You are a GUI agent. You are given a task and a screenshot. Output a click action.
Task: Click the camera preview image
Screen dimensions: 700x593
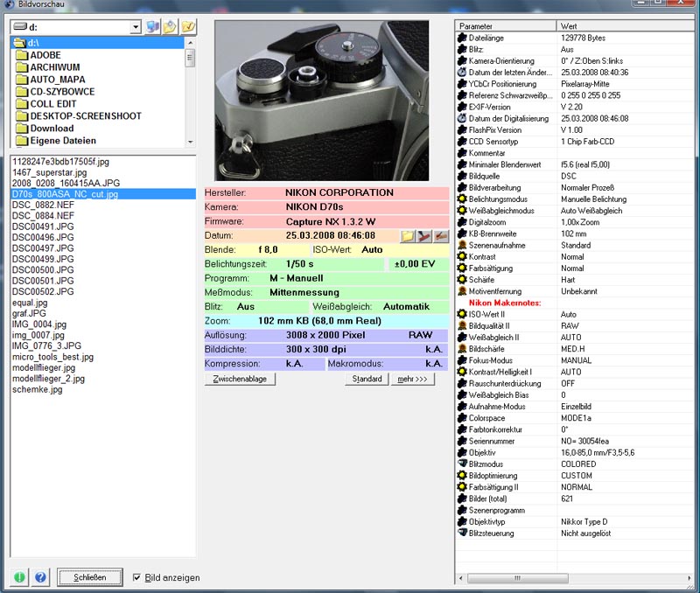pos(322,101)
